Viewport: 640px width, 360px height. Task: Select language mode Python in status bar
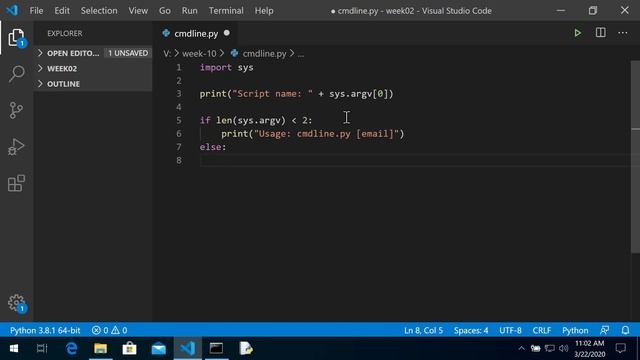(x=575, y=330)
